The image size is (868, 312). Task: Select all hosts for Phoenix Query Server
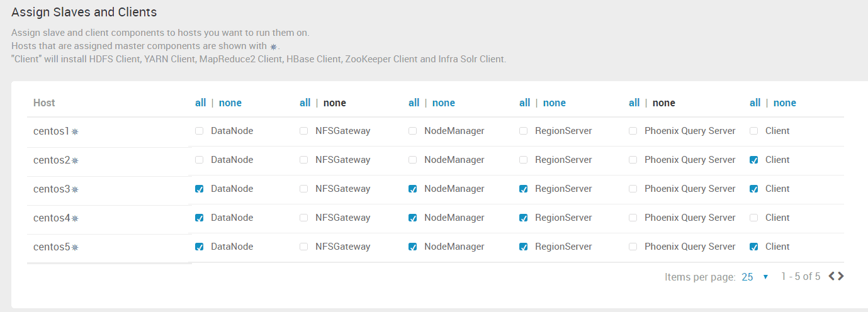click(x=634, y=103)
